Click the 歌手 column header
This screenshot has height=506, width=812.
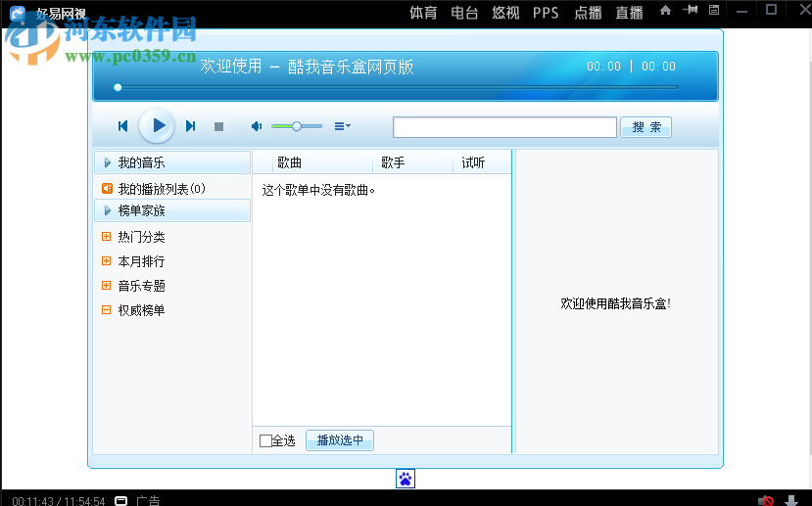pos(393,163)
